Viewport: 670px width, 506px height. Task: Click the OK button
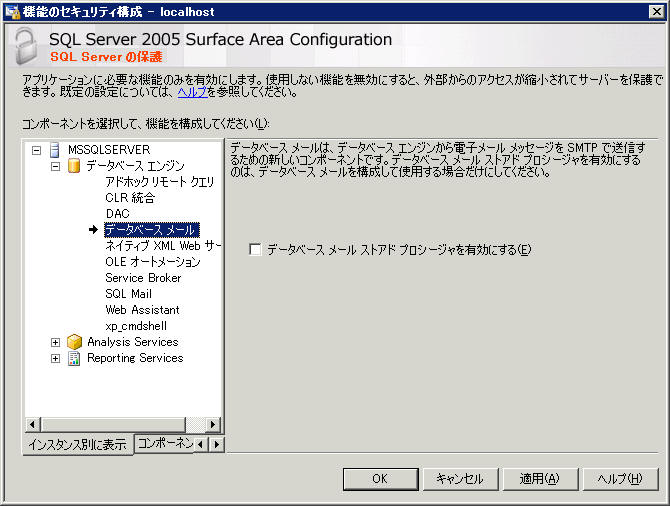pos(380,479)
